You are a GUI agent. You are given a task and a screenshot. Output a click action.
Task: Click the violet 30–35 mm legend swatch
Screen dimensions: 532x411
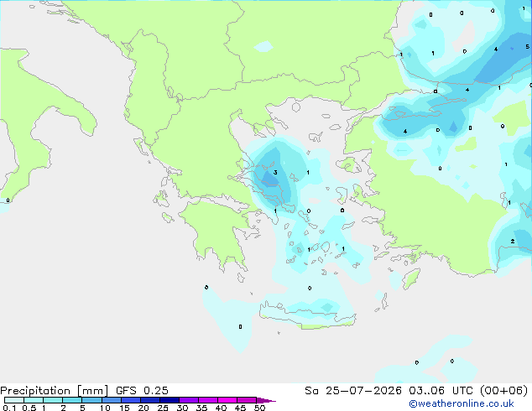pyautogui.click(x=189, y=400)
